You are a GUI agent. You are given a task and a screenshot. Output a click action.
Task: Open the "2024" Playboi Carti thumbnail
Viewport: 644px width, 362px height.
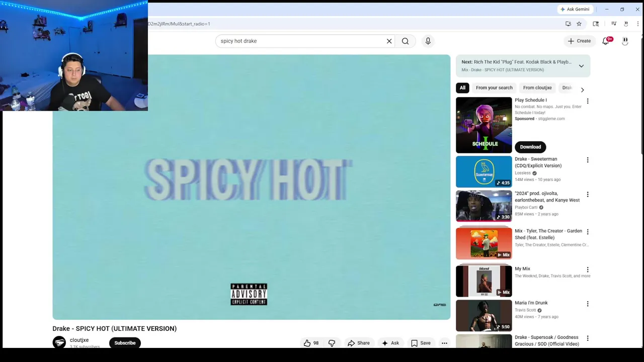pyautogui.click(x=484, y=206)
